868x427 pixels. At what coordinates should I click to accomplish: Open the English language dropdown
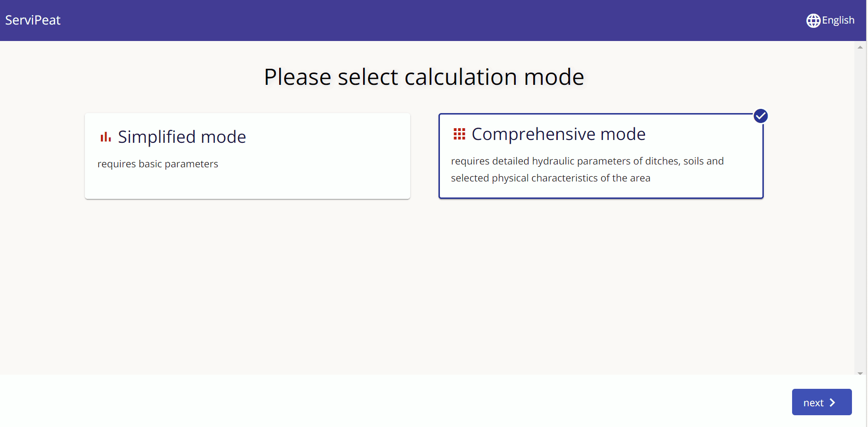click(x=830, y=21)
